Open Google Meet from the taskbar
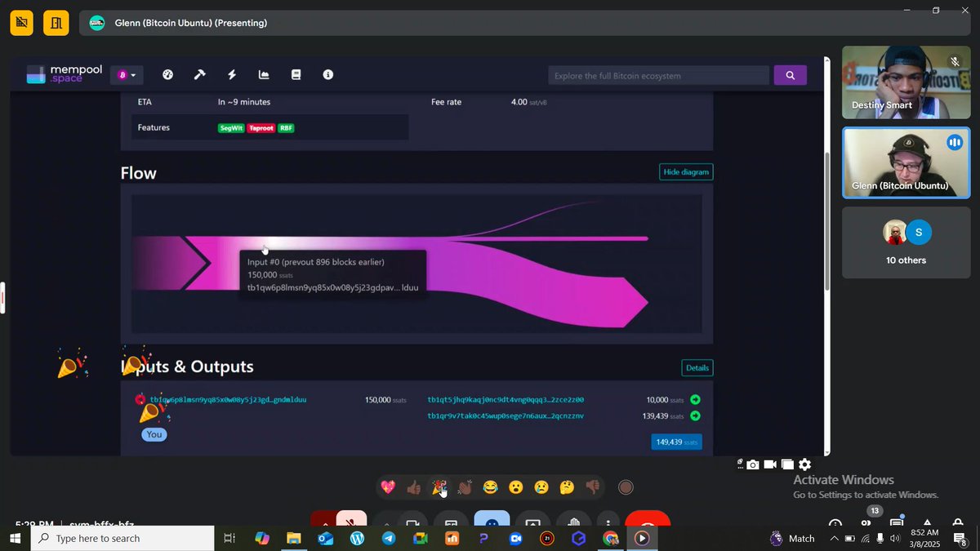The image size is (980, 551). (x=420, y=538)
